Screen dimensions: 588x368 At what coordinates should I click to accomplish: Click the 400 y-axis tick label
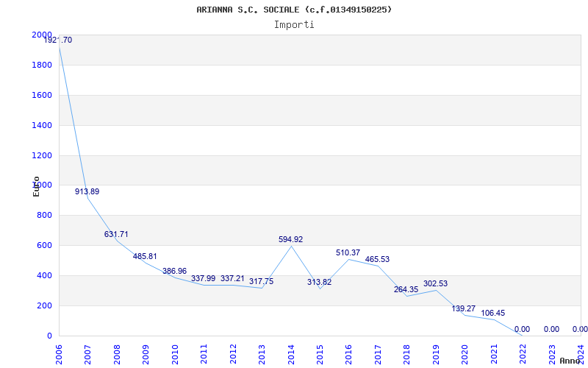45,275
